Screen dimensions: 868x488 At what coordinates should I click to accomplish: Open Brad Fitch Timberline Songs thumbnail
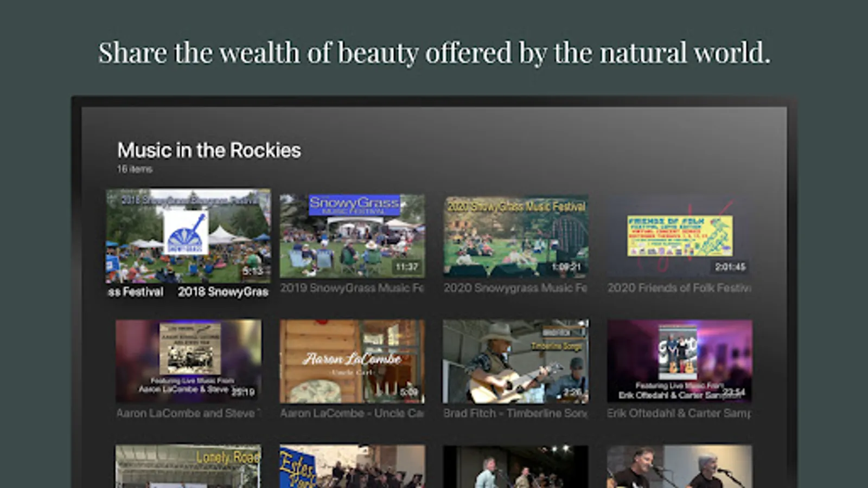point(516,361)
